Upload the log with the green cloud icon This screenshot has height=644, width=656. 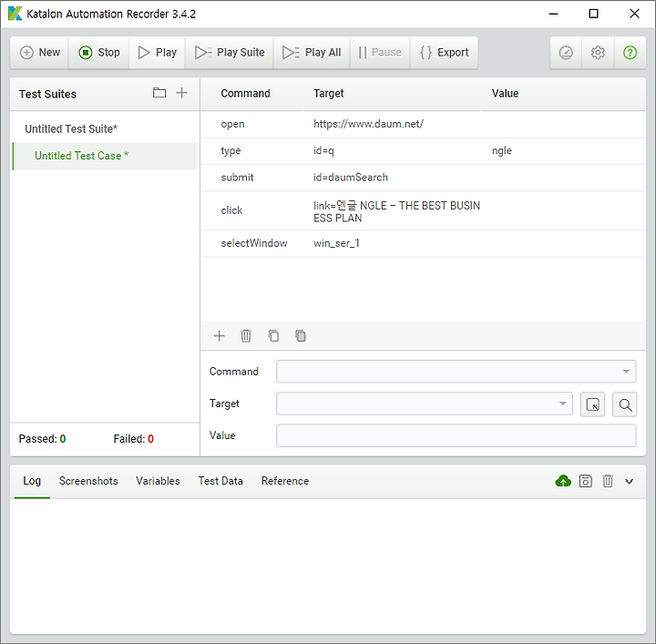point(563,481)
